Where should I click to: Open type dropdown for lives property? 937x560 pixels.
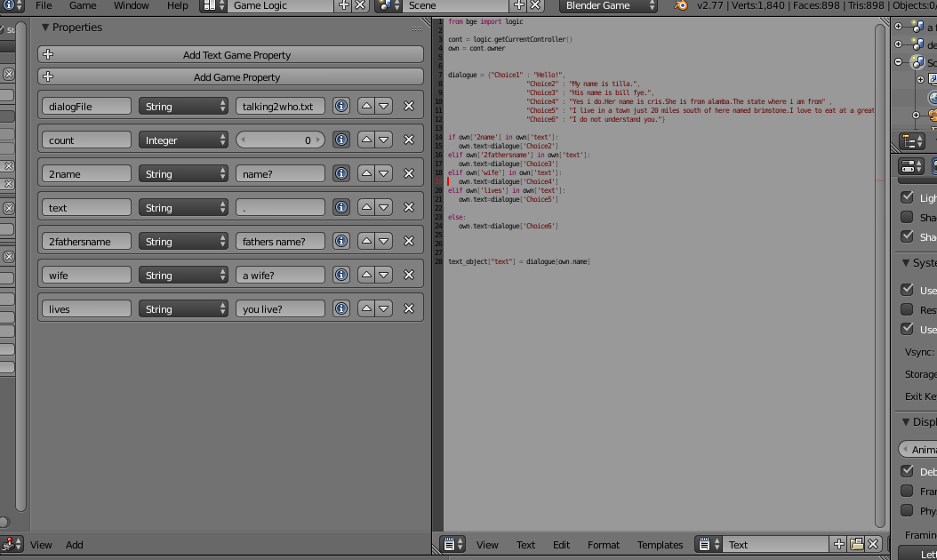pos(183,309)
